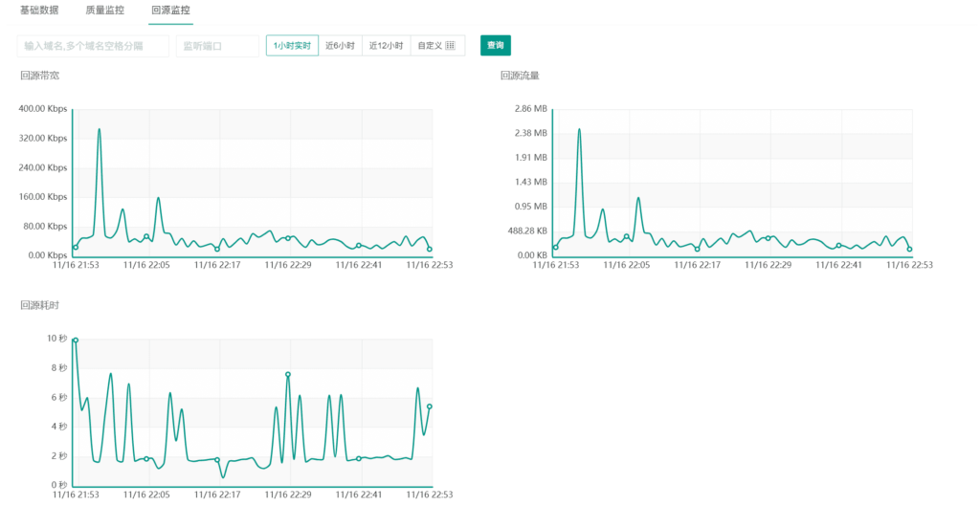Choose the 近6小时 time range
Image resolution: width=980 pixels, height=506 pixels.
tap(340, 46)
